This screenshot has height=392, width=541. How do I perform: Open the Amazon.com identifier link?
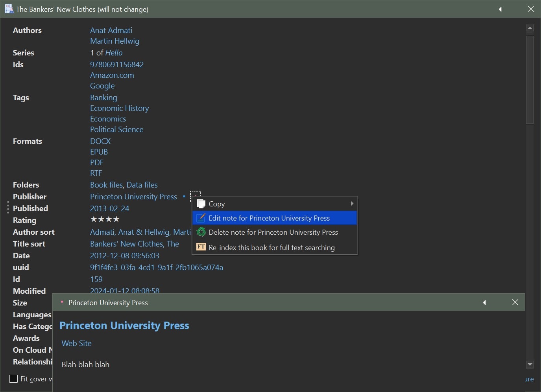pos(112,75)
